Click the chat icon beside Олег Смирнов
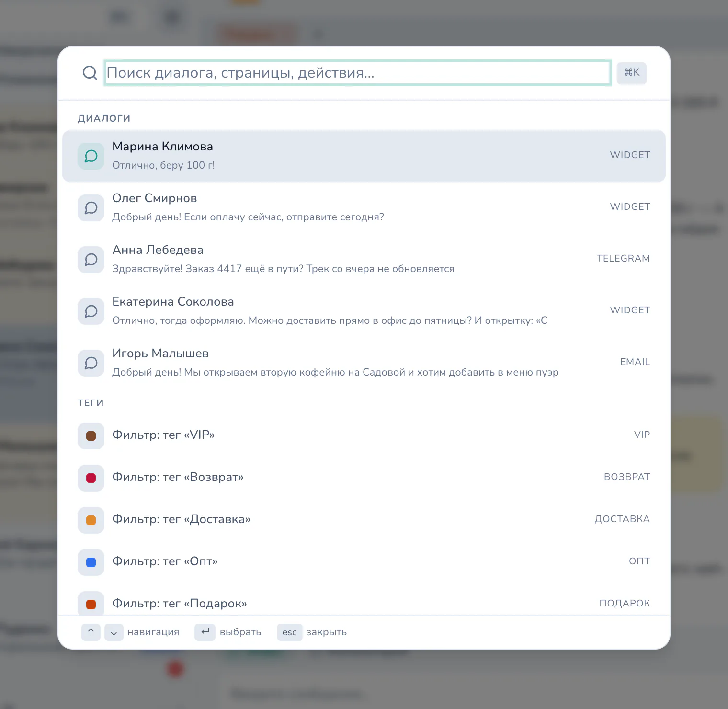This screenshot has height=709, width=728. tap(91, 207)
